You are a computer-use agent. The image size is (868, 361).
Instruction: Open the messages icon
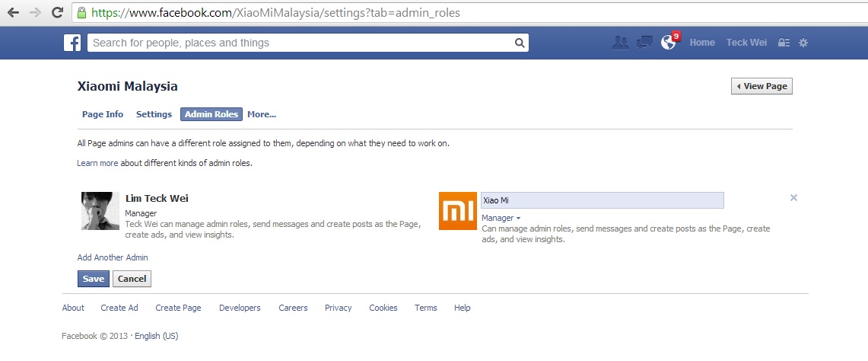(644, 43)
